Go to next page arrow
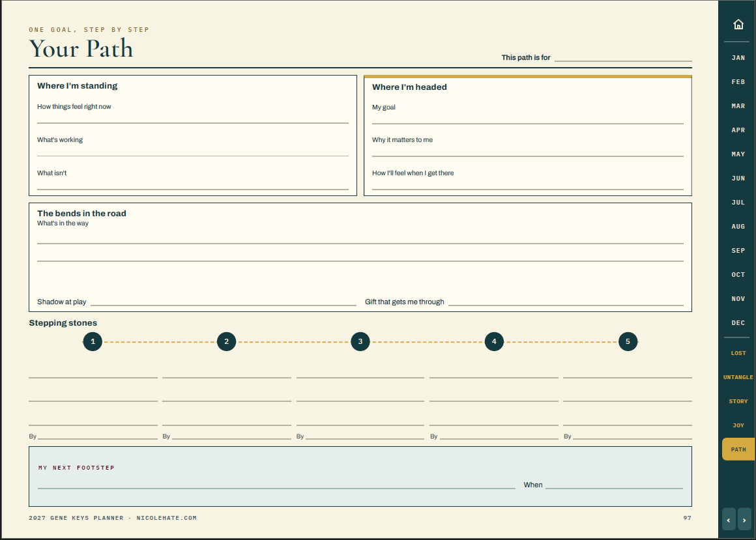 click(744, 520)
